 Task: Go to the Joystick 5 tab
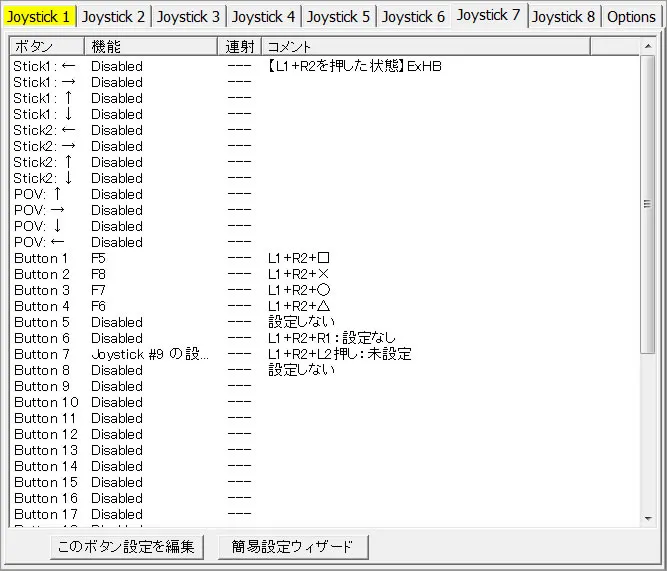point(338,17)
